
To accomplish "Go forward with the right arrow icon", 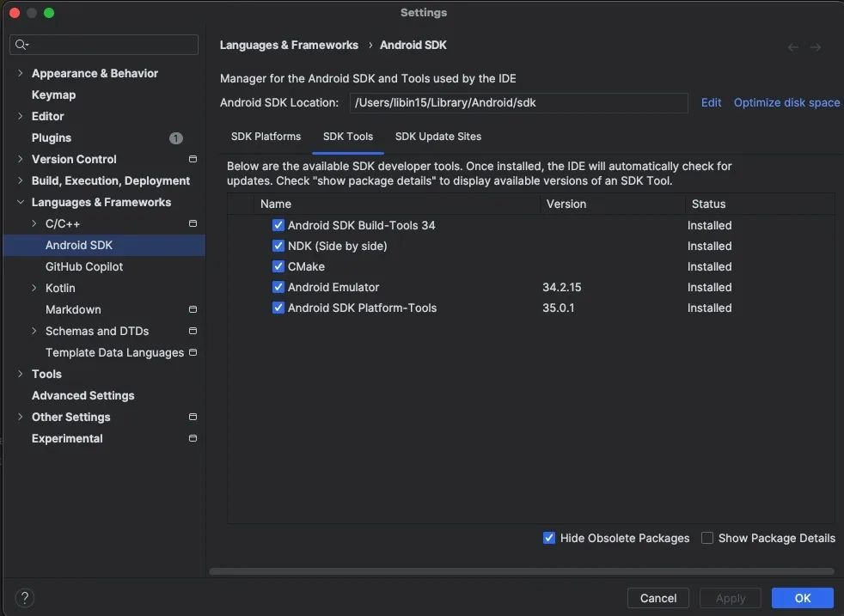I will pos(816,47).
